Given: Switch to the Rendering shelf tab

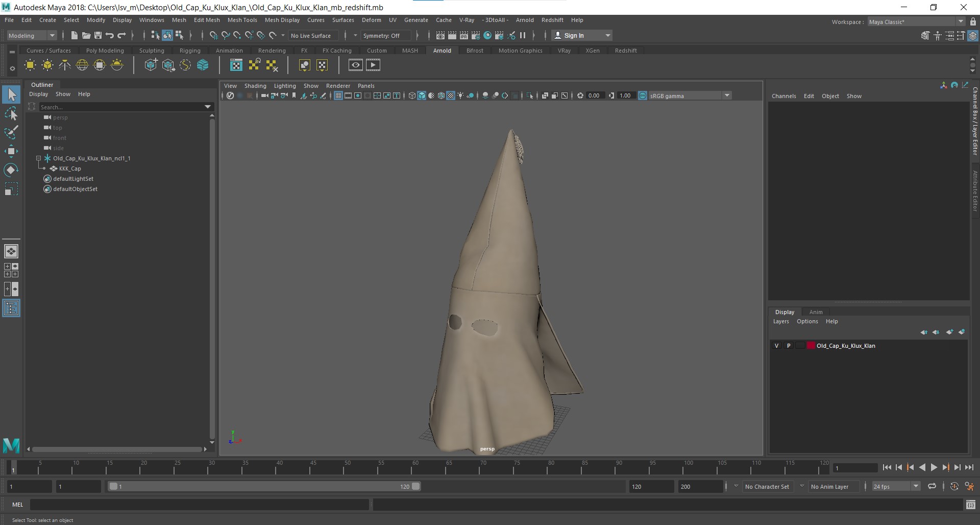Looking at the screenshot, I should point(272,51).
